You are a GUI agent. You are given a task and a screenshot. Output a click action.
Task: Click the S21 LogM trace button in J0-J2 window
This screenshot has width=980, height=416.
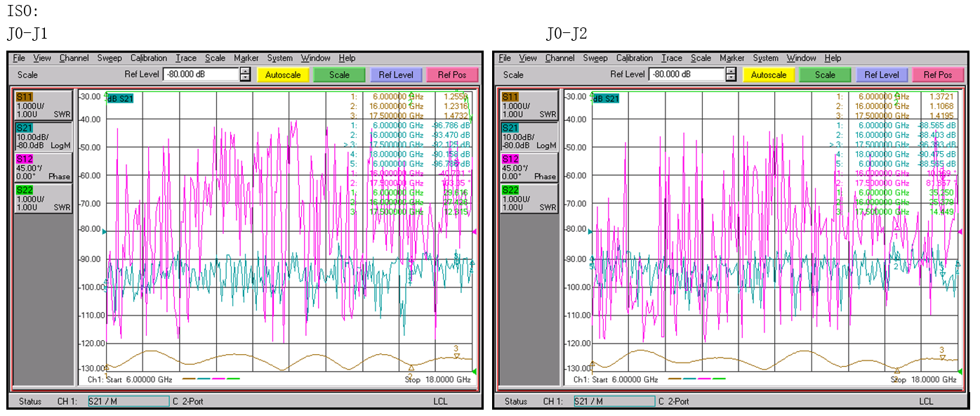click(529, 136)
